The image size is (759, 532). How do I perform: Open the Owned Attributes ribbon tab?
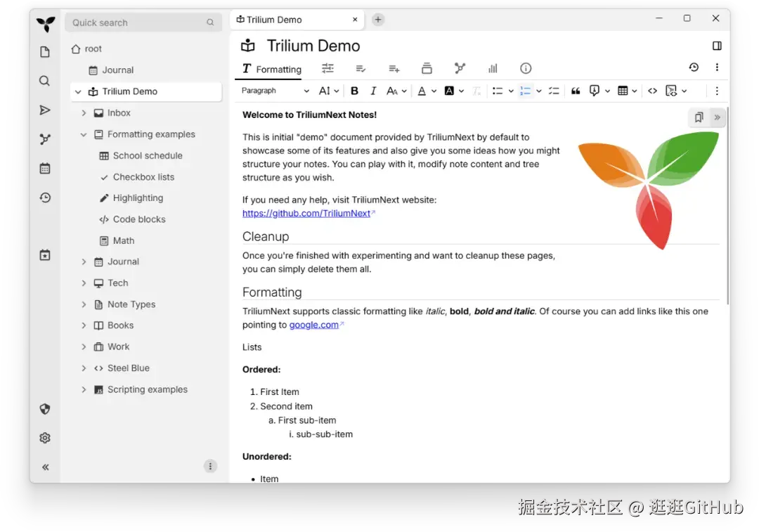361,68
